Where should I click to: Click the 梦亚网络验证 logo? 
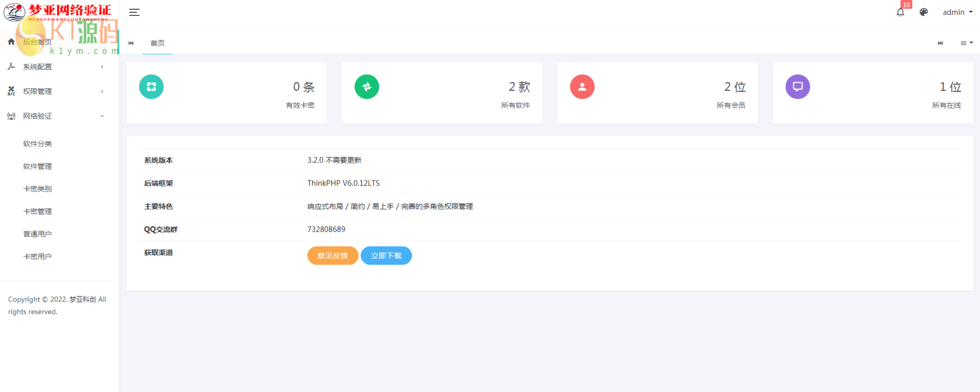[58, 12]
